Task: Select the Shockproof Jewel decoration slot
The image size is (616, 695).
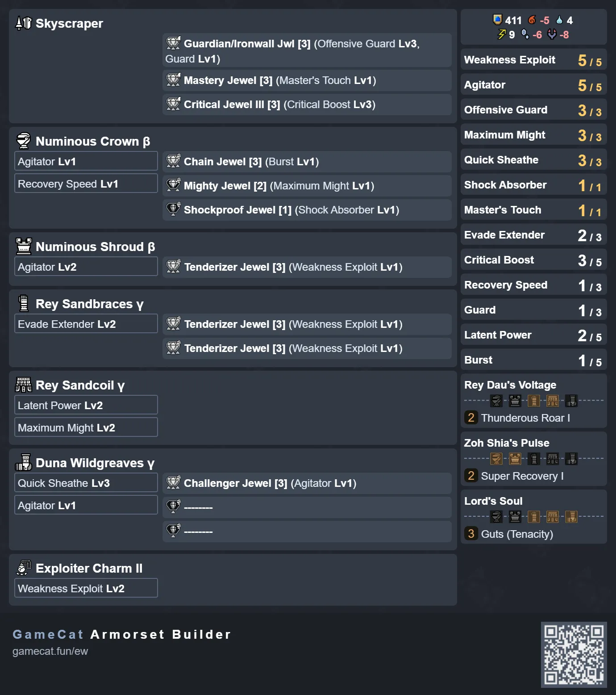Action: (307, 209)
